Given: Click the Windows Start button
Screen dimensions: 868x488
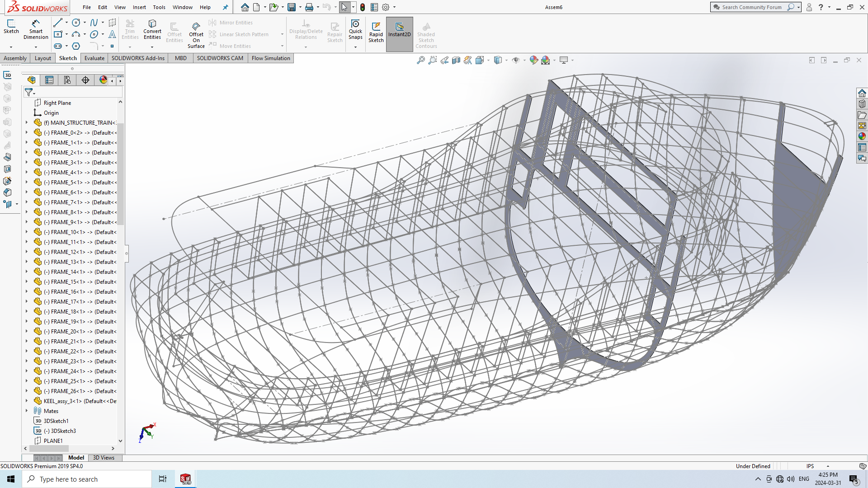Looking at the screenshot, I should [11, 479].
